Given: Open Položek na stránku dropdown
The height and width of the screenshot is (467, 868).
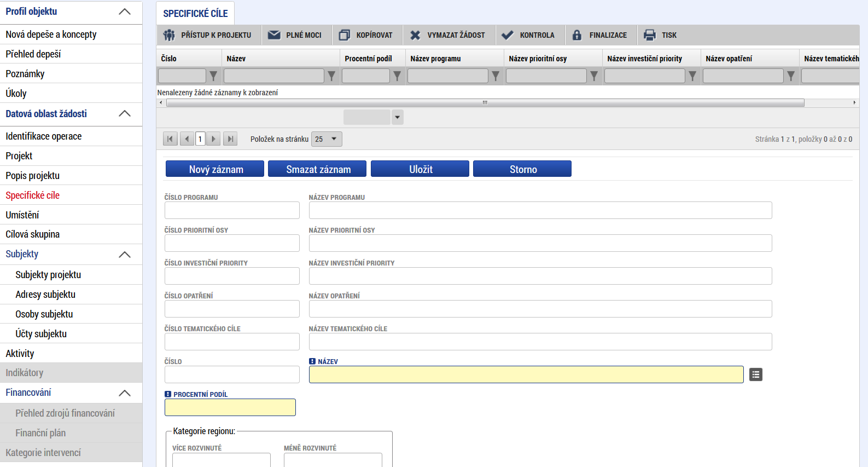Looking at the screenshot, I should click(327, 139).
